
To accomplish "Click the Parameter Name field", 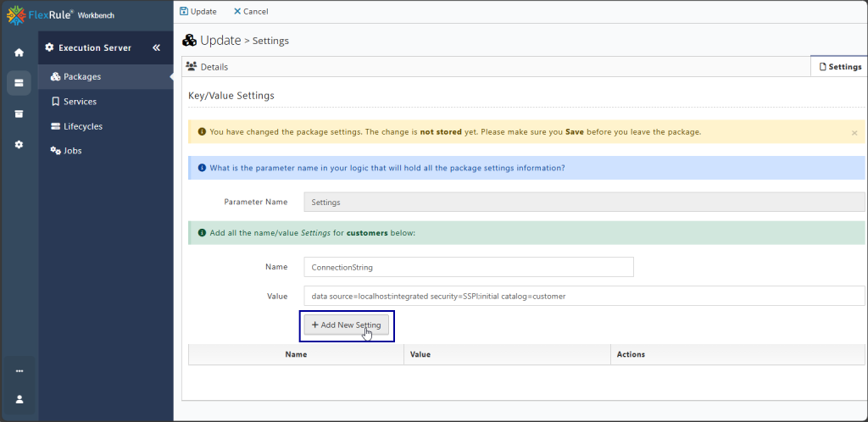I will [x=584, y=202].
